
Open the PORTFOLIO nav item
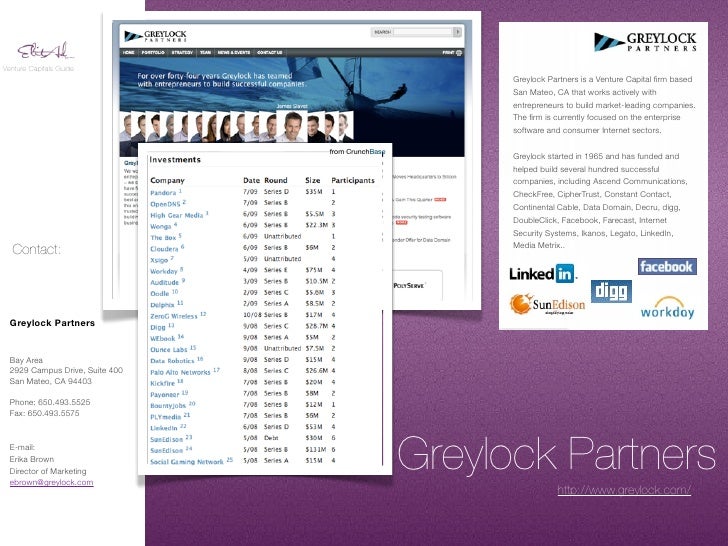click(x=153, y=52)
